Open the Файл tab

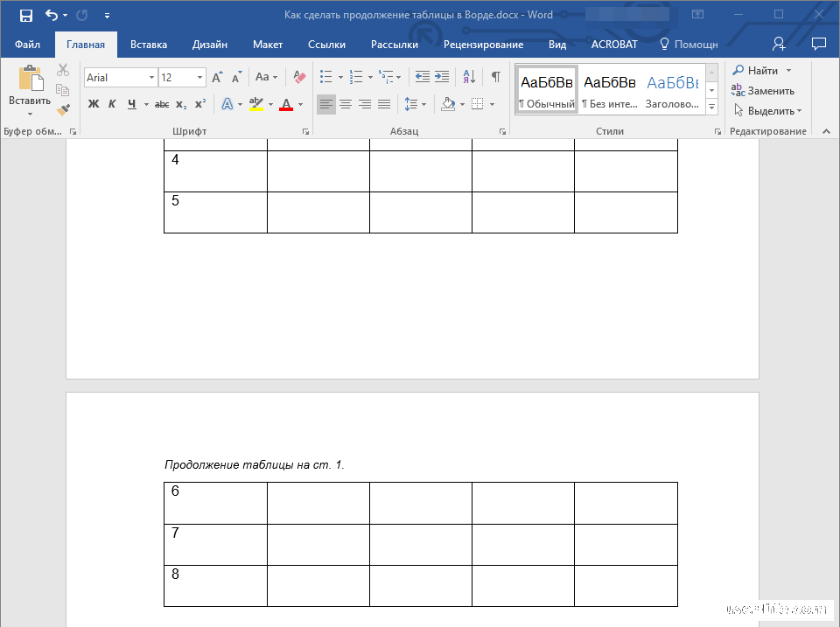(27, 45)
